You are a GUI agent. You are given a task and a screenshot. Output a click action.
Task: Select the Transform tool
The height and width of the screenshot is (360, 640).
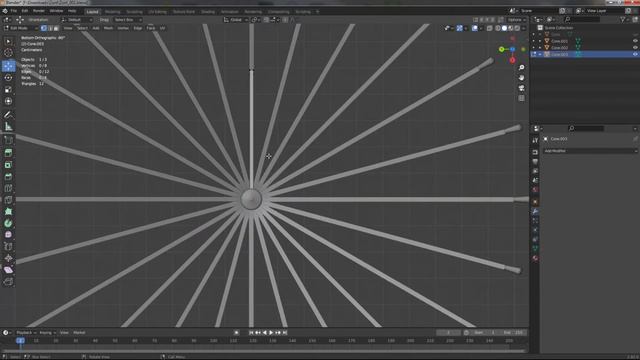pyautogui.click(x=8, y=101)
